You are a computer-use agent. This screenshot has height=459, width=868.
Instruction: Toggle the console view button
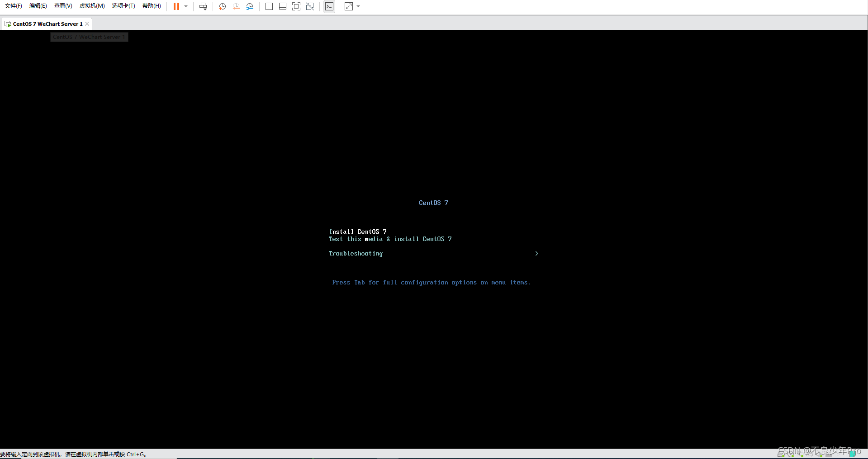pos(329,6)
